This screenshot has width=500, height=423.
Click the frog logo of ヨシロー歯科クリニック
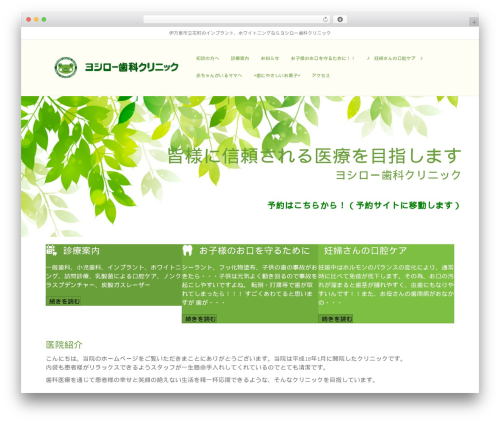click(66, 67)
